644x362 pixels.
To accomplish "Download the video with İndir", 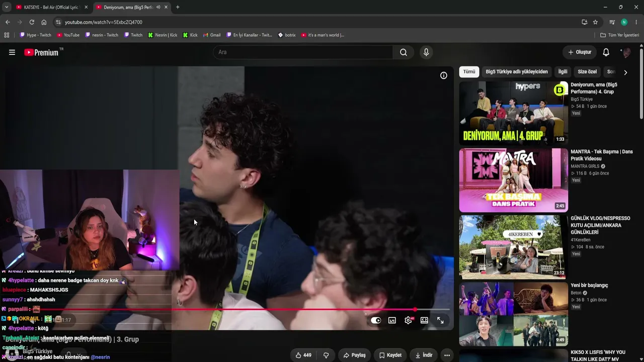I will click(x=424, y=355).
